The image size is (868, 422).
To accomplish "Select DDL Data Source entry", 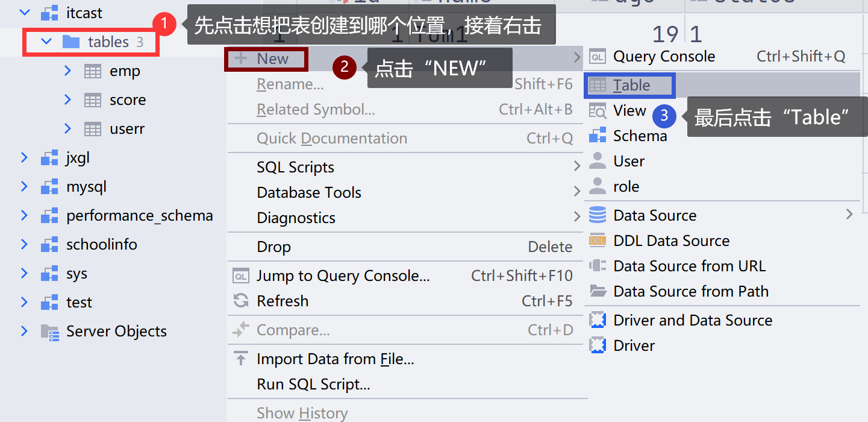I will 722,241.
